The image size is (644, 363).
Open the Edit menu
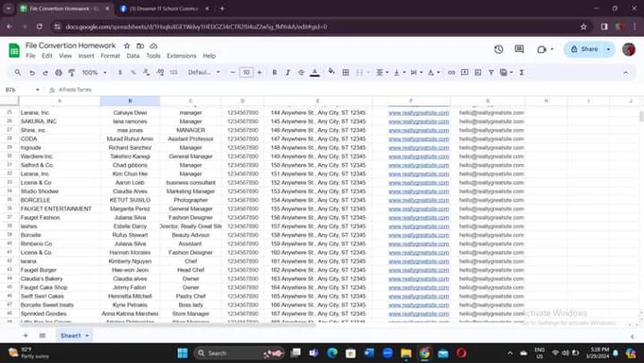[x=46, y=56]
